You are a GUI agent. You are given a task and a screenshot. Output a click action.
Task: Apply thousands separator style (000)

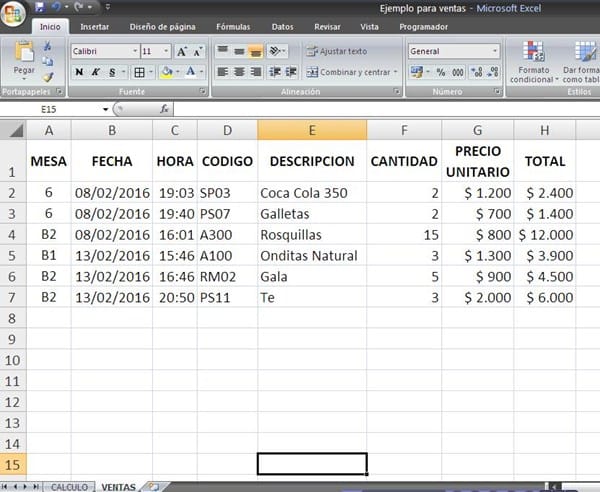(458, 72)
